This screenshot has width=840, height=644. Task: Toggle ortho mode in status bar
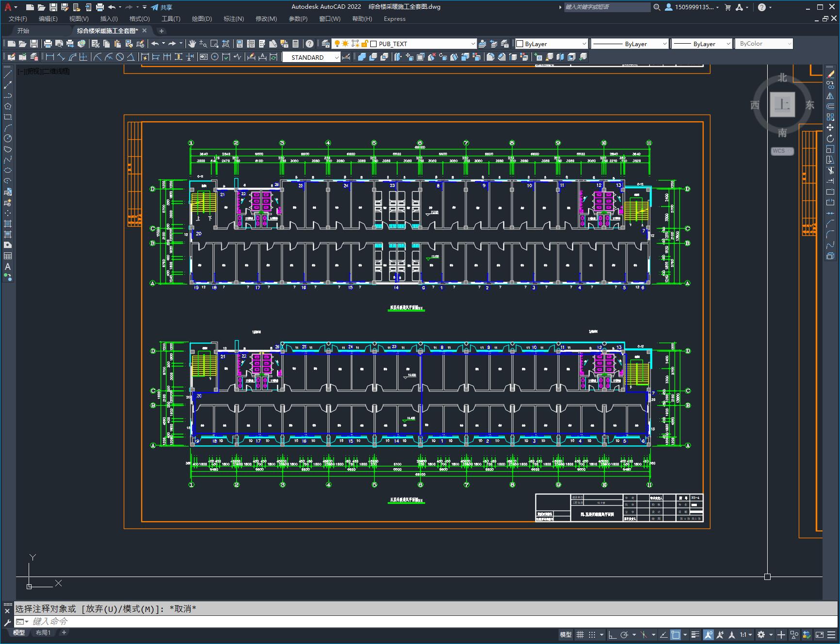point(612,634)
